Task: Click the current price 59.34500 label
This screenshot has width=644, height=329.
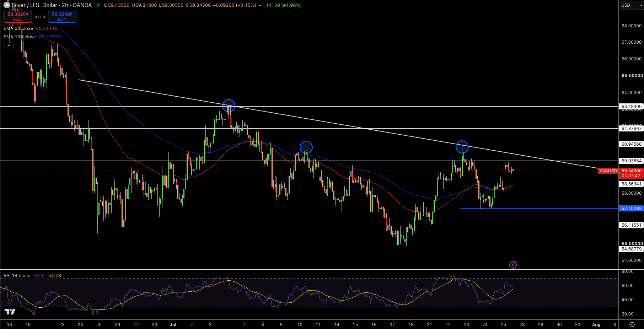Action: [631, 171]
